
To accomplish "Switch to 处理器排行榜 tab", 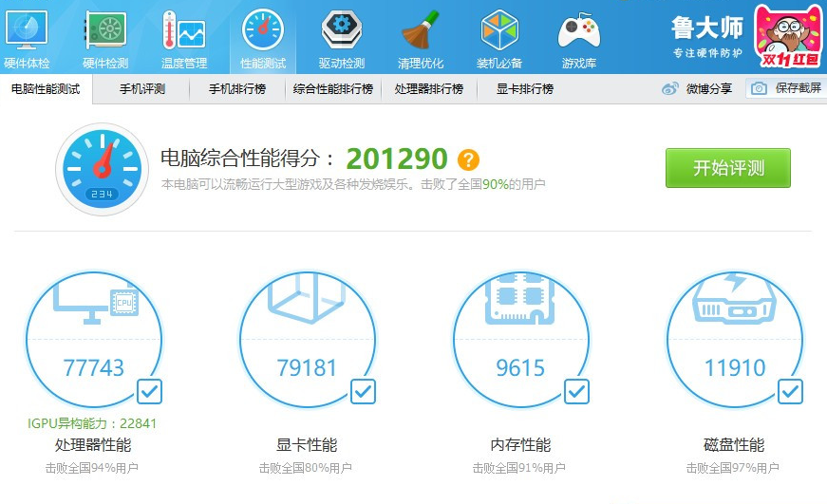I will 429,89.
